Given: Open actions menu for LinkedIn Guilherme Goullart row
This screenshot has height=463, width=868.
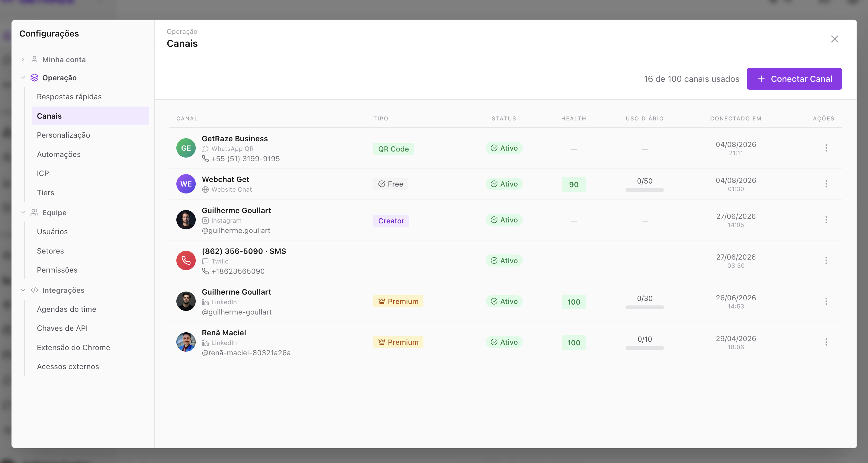Looking at the screenshot, I should (x=826, y=301).
